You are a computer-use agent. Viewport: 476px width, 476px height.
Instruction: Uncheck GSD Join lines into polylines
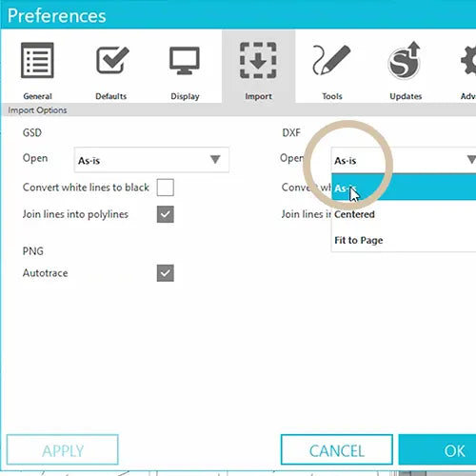[x=166, y=214]
